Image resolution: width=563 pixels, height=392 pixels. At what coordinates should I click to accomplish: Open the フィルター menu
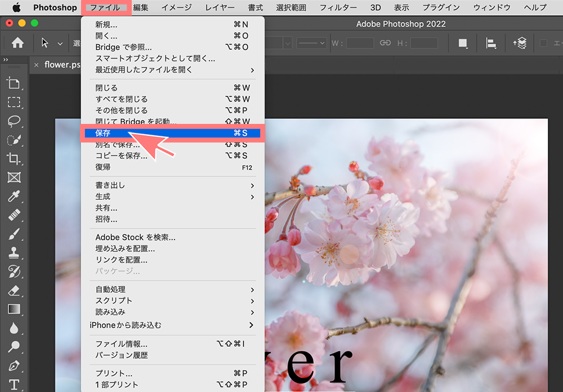point(338,7)
